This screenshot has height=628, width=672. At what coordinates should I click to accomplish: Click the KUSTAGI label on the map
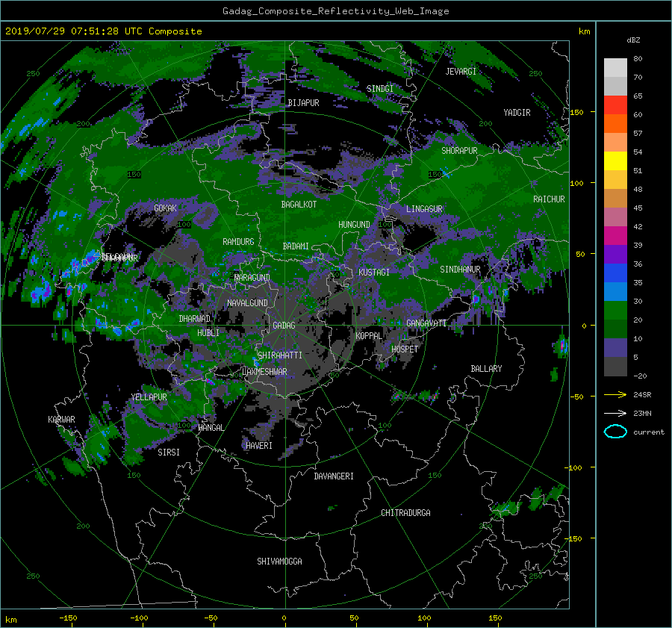[x=374, y=273]
